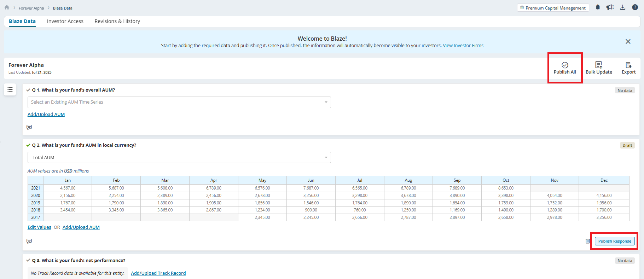
Task: Click the 2019 row header
Action: pos(36,203)
